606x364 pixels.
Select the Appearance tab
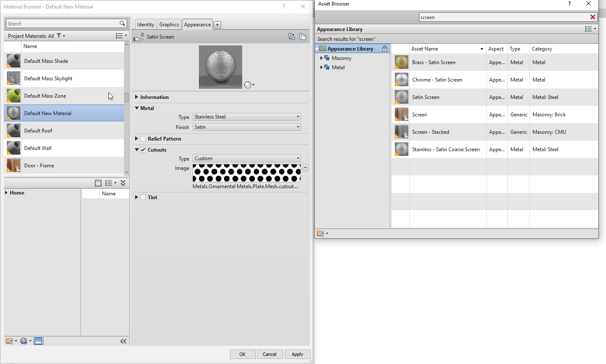(x=197, y=25)
